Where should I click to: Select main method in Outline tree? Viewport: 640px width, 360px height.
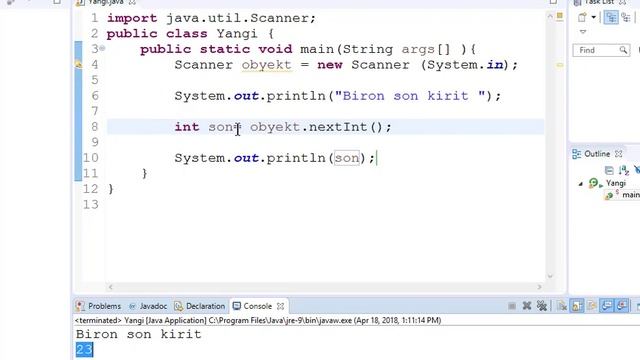pos(631,195)
